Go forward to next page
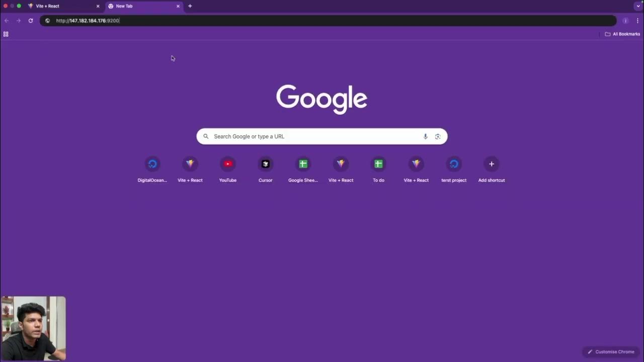Viewport: 644px width, 362px height. [19, 21]
